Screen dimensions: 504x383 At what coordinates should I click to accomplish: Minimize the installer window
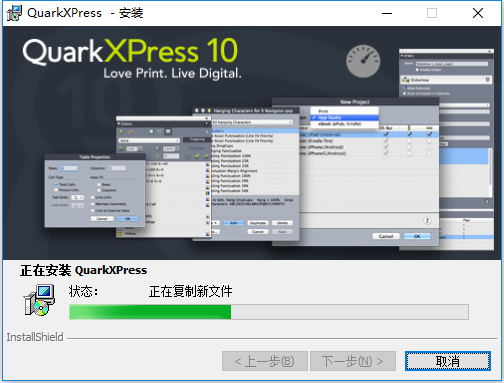point(387,13)
